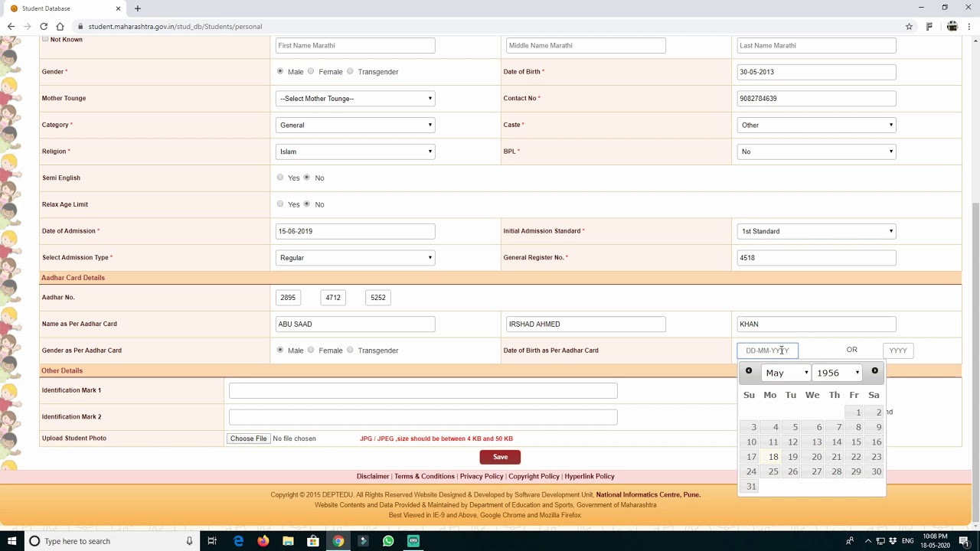This screenshot has width=980, height=551.
Task: Bookmark this page with the star icon
Action: coord(909,26)
